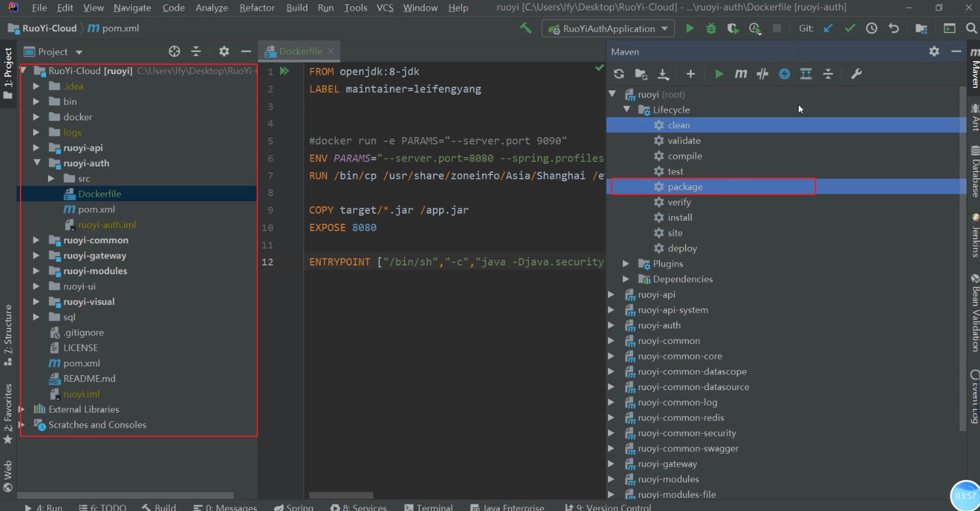Select the package lifecycle phase
Viewport: 980px width, 511px height.
coord(685,187)
